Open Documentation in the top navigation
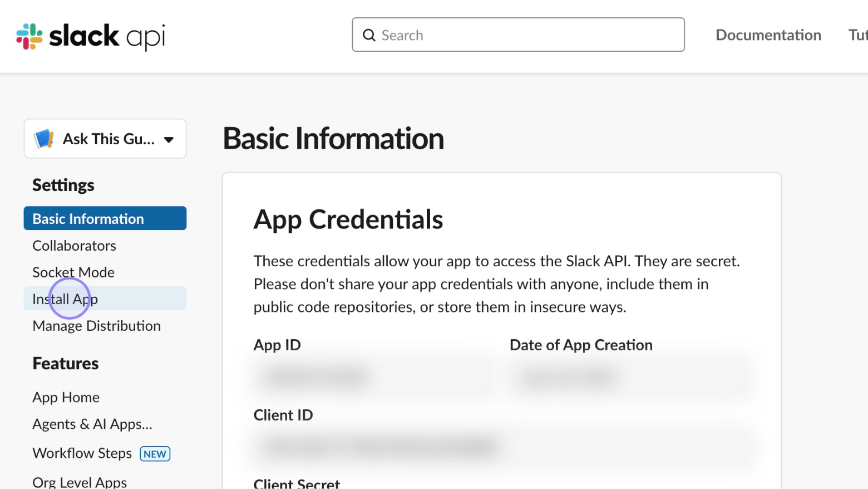The width and height of the screenshot is (868, 489). click(768, 35)
